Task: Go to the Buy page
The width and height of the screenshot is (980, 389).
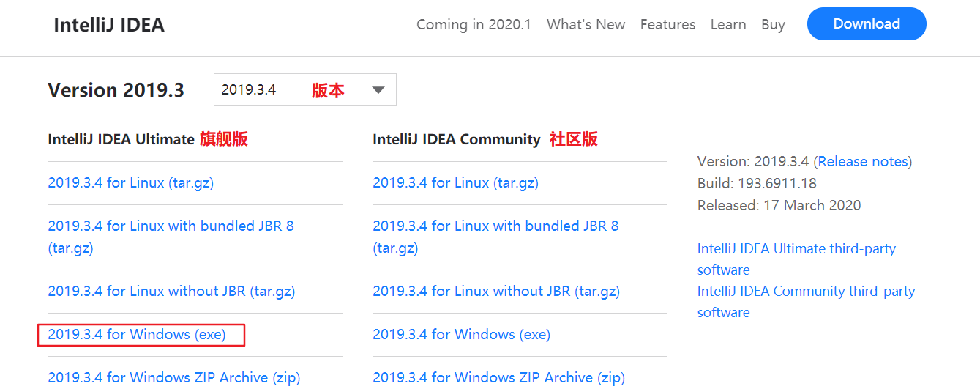Action: click(773, 24)
